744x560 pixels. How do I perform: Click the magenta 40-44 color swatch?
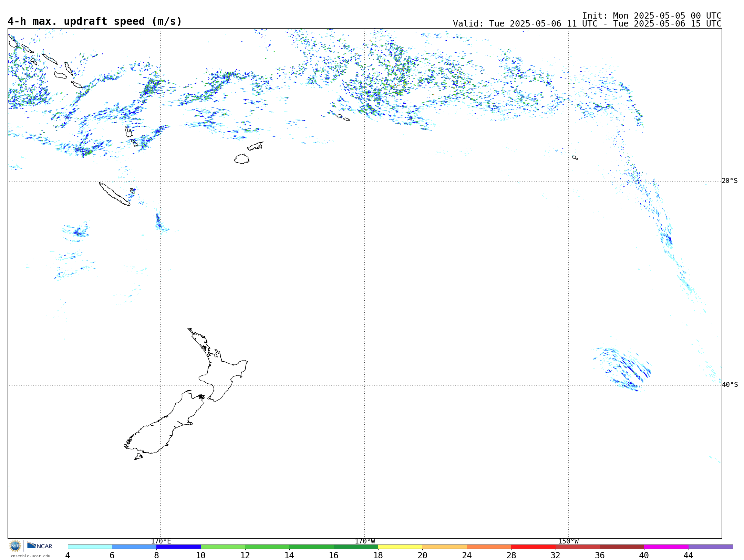[666, 547]
